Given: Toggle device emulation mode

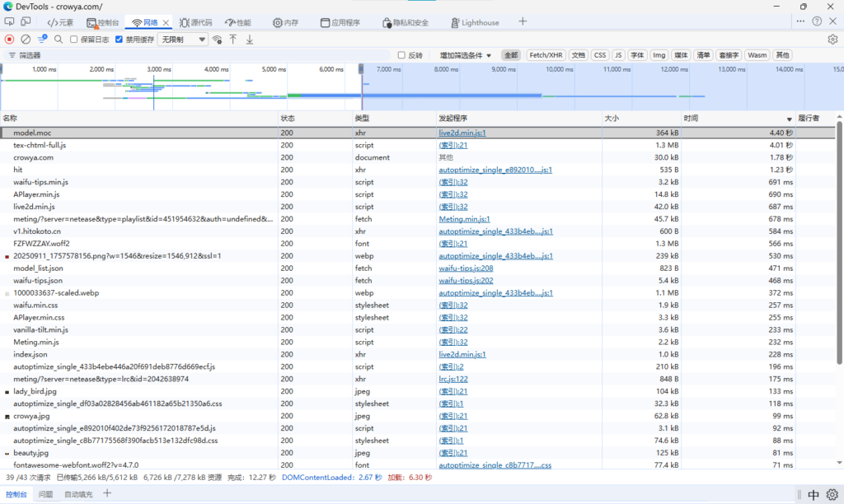Looking at the screenshot, I should pyautogui.click(x=26, y=22).
